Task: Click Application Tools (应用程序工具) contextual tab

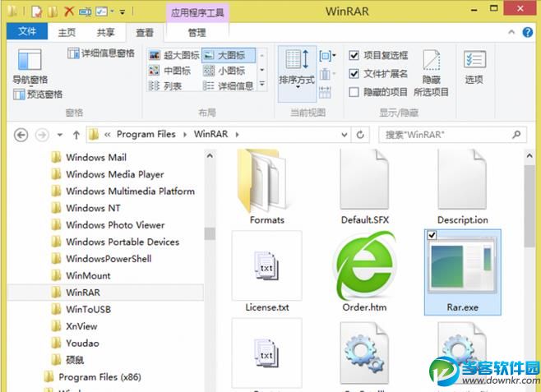Action: (197, 13)
